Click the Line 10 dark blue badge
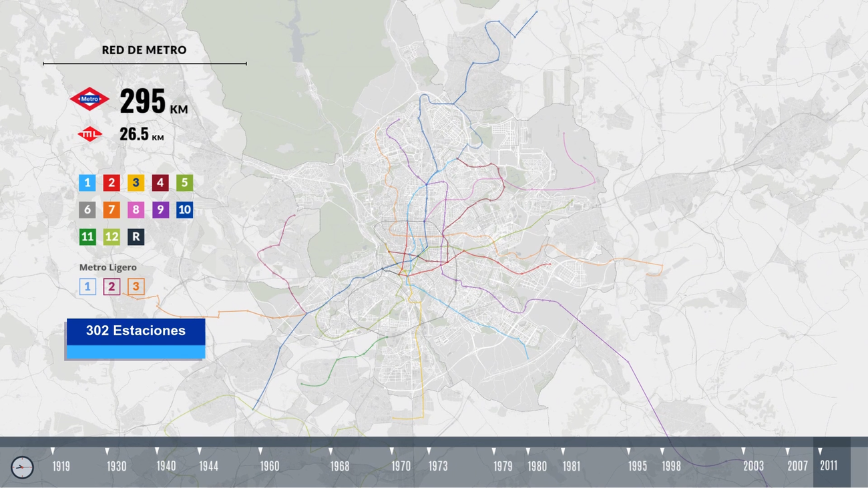868x488 pixels. [184, 210]
